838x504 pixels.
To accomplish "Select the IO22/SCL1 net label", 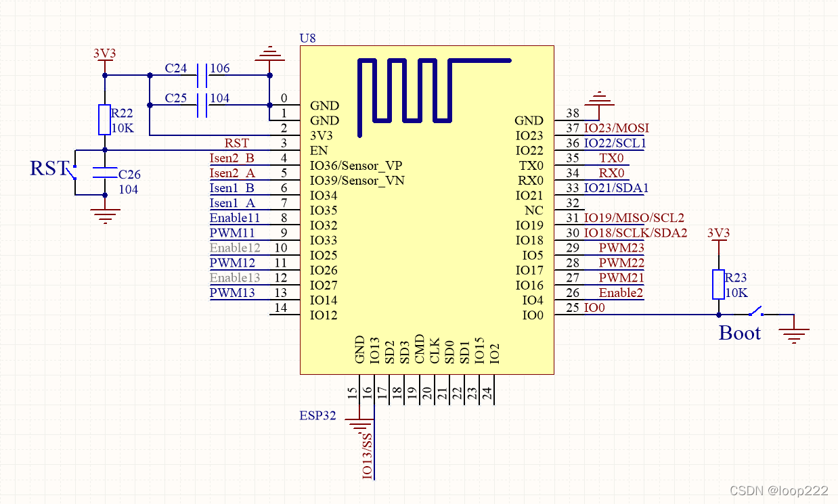I will [615, 143].
